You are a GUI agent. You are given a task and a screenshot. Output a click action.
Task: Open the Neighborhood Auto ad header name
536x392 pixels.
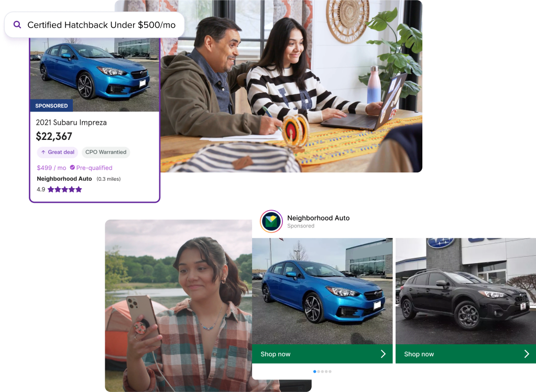pyautogui.click(x=318, y=218)
